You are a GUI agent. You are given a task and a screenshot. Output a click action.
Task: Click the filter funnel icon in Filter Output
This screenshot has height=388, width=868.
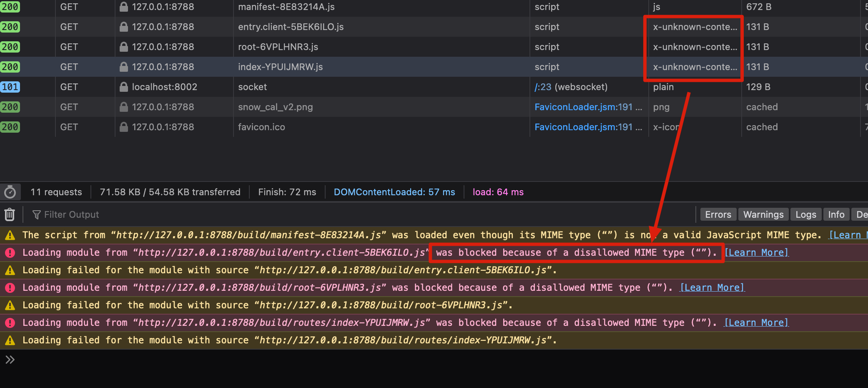(x=36, y=214)
